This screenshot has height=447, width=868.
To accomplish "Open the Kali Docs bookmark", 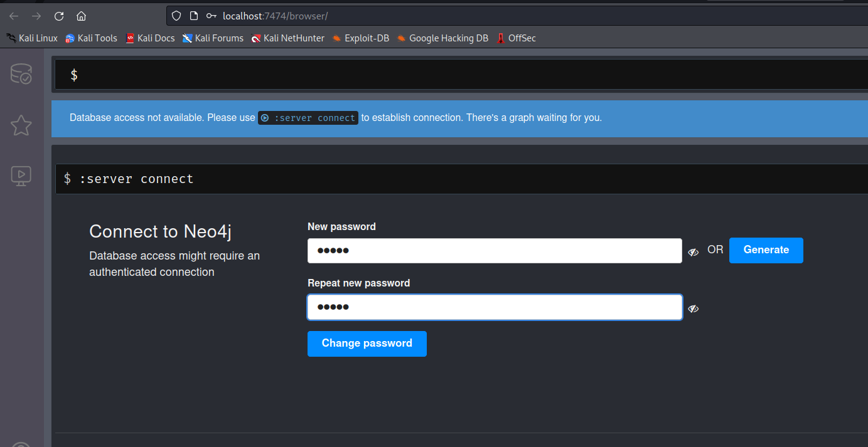I will [150, 38].
